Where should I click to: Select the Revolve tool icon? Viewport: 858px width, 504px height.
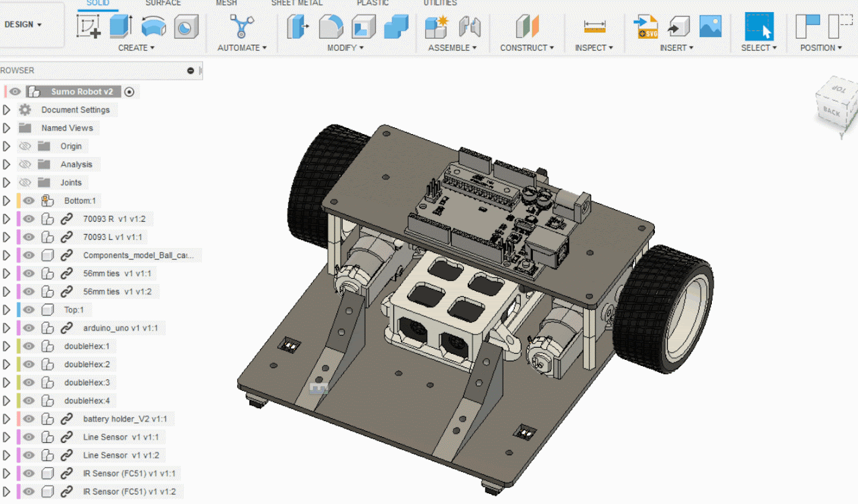pos(154,27)
